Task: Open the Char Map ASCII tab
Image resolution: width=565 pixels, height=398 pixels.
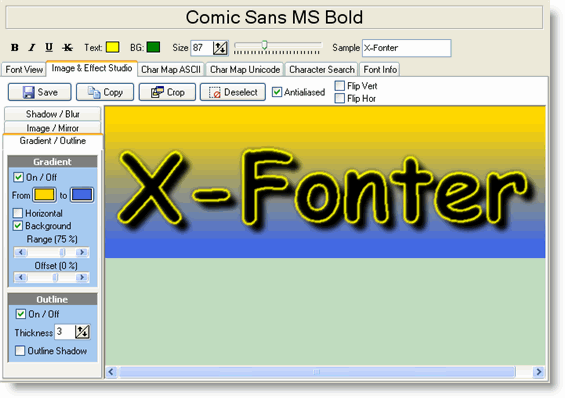Action: coord(171,69)
